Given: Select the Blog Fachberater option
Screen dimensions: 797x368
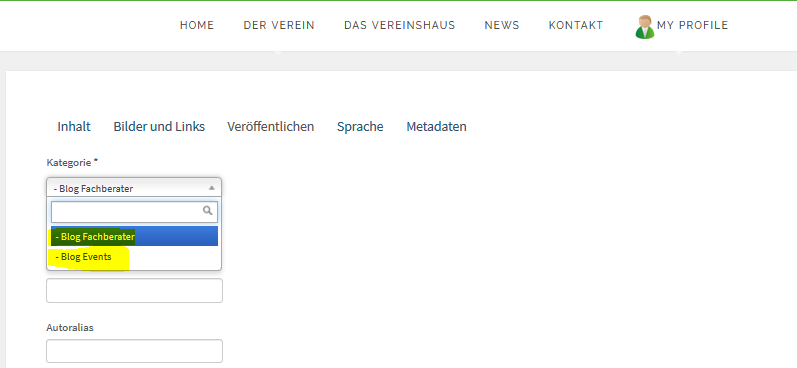Looking at the screenshot, I should click(135, 236).
